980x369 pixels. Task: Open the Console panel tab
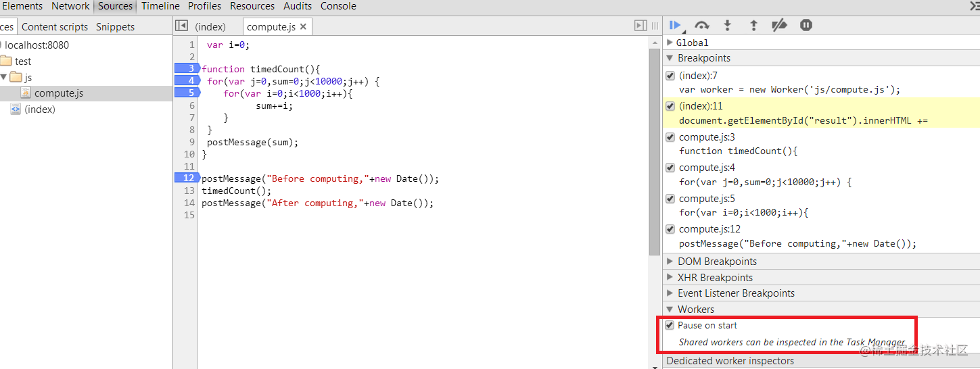pyautogui.click(x=338, y=6)
